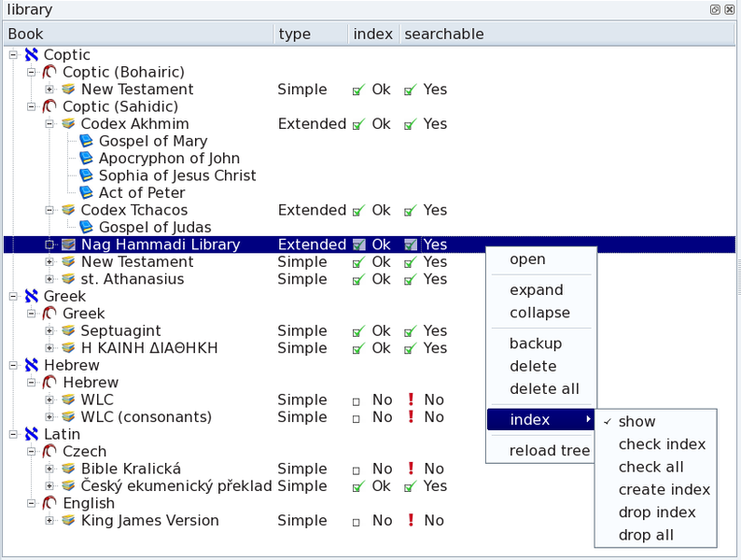Click the Coptic language aleph icon

pyautogui.click(x=32, y=55)
